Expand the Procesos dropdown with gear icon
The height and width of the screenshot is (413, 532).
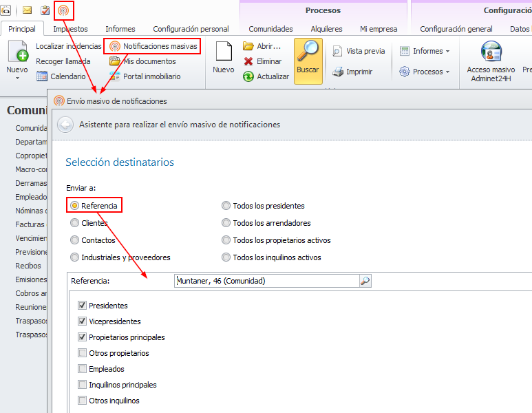click(425, 72)
